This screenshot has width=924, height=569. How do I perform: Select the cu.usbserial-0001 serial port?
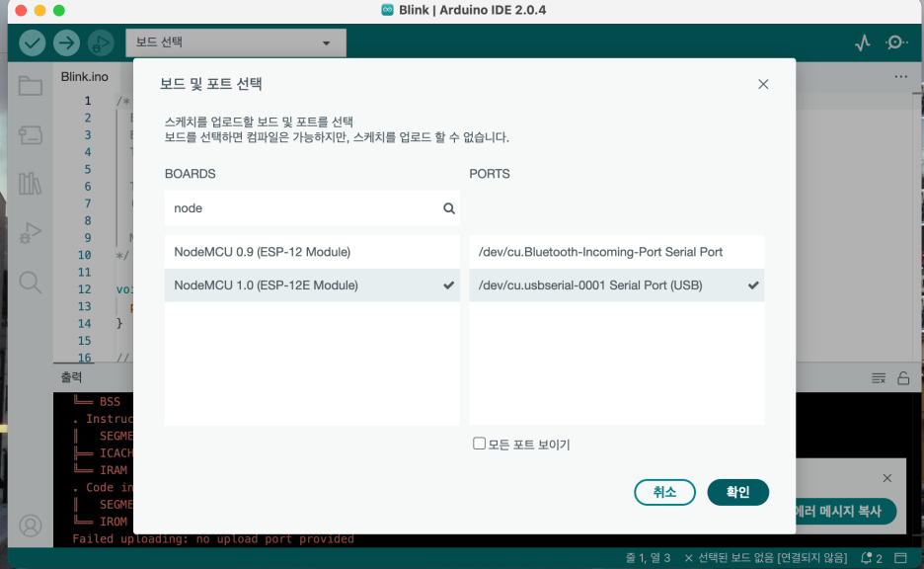click(x=616, y=285)
